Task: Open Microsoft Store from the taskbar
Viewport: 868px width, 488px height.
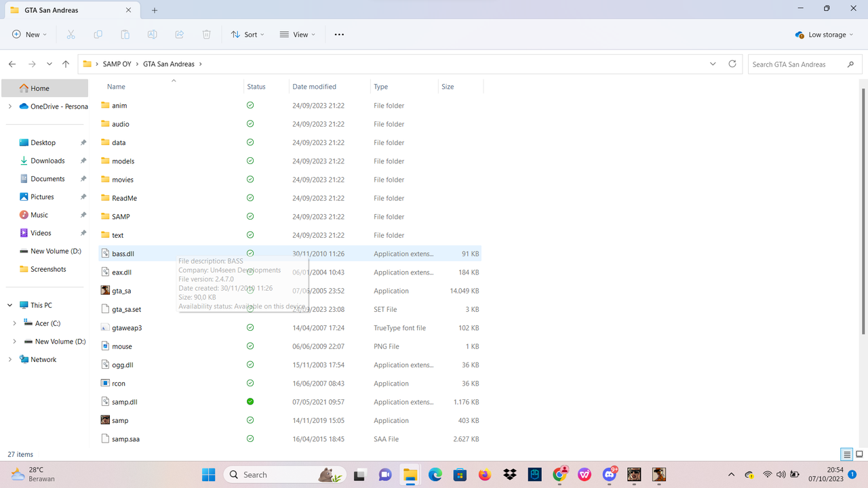Action: click(460, 474)
